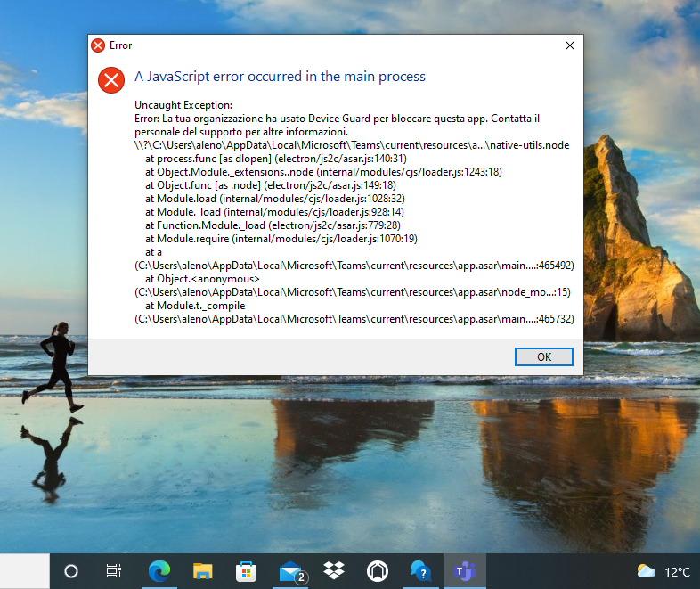Image resolution: width=700 pixels, height=589 pixels.
Task: Launch Microsoft Edge from the taskbar
Action: 159,571
